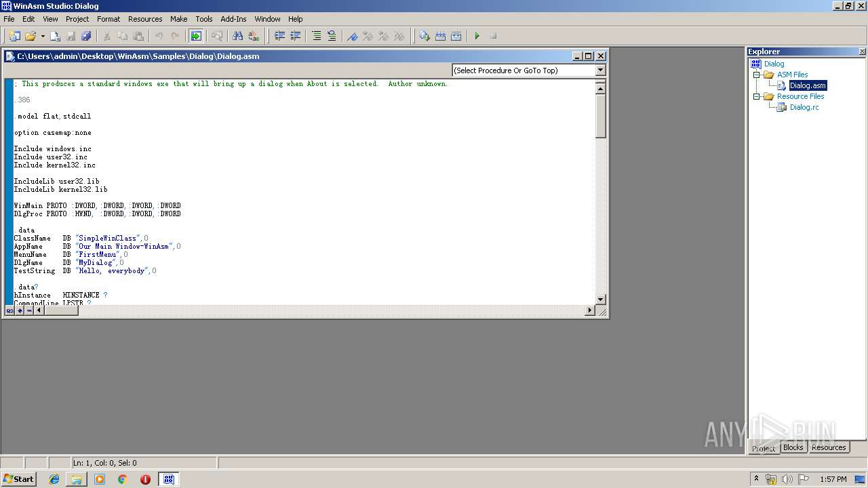The width and height of the screenshot is (868, 488).
Task: Click the plus expand-all button below editor
Action: (20, 310)
